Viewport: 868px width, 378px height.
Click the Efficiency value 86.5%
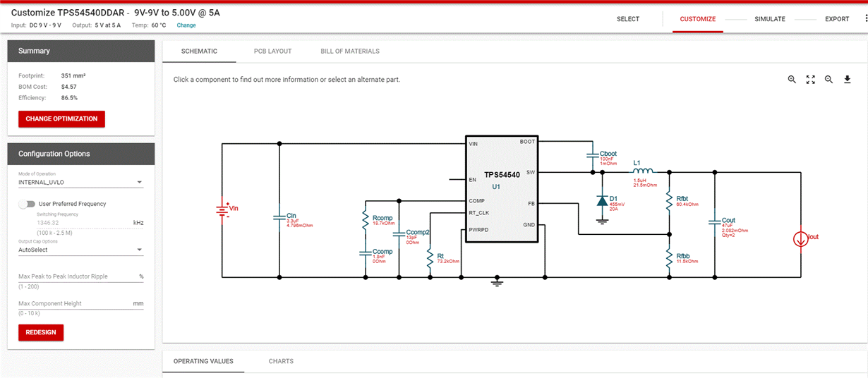click(69, 98)
